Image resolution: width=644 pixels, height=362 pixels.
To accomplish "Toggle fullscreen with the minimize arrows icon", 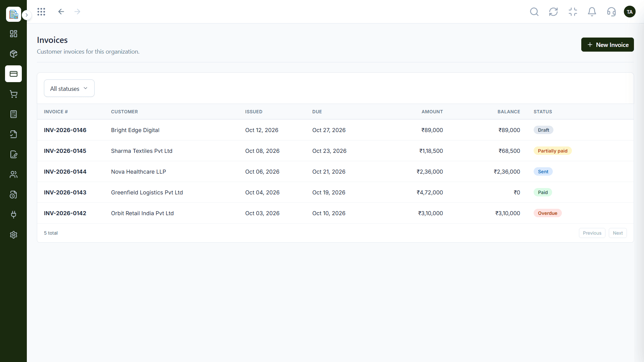I will point(573,12).
